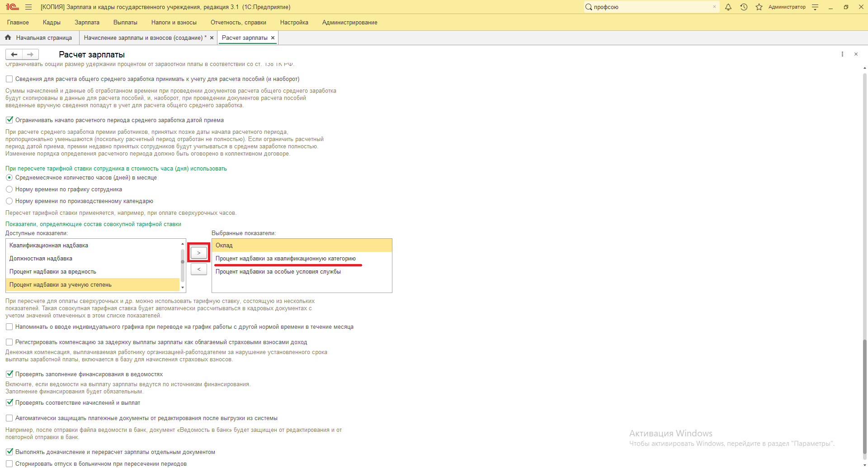The height and width of the screenshot is (468, 868).
Task: Uncheck Выполнять доначисление и перерасчет зарплаты
Action: tap(9, 452)
